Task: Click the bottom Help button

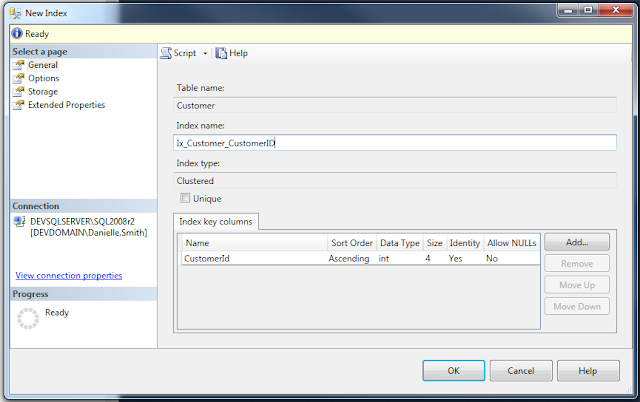Action: tap(588, 371)
